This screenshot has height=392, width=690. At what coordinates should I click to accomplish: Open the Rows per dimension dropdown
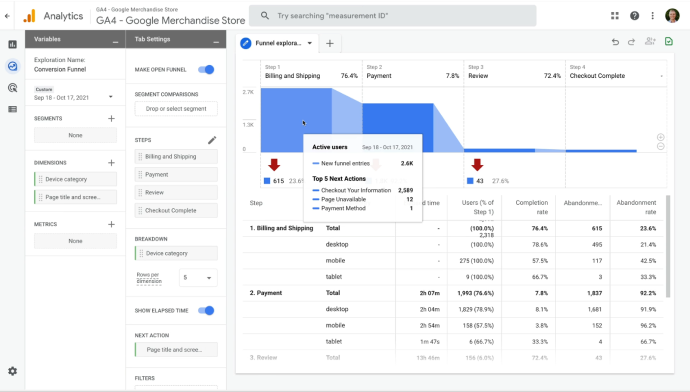click(198, 278)
